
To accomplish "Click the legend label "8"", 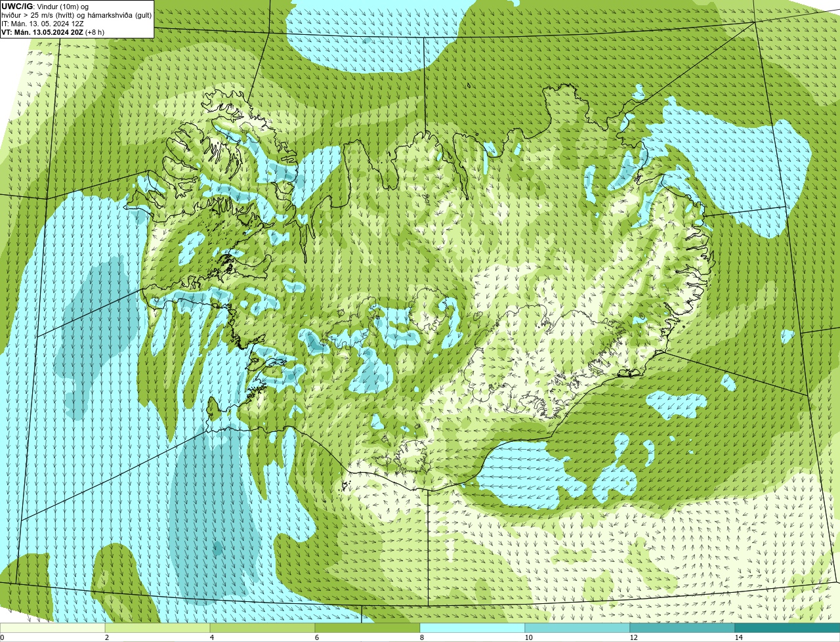I will pyautogui.click(x=421, y=637).
